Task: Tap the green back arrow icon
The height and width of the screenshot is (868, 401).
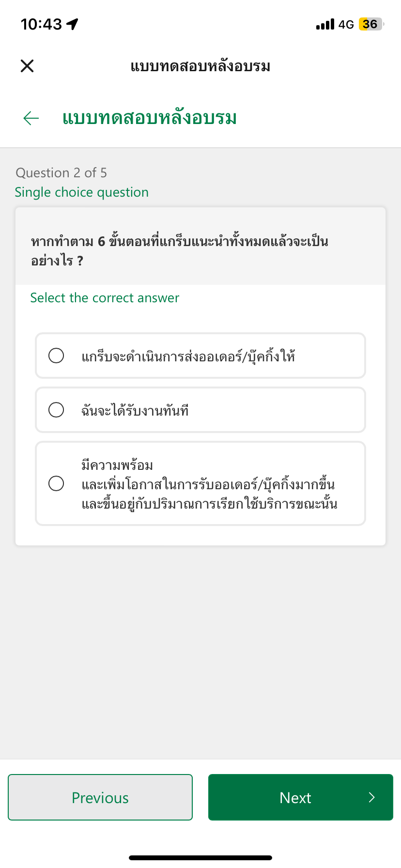Action: tap(31, 118)
